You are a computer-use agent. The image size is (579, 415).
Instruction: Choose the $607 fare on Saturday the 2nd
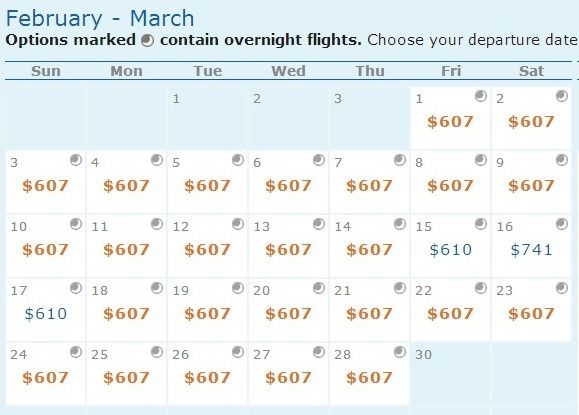[531, 122]
